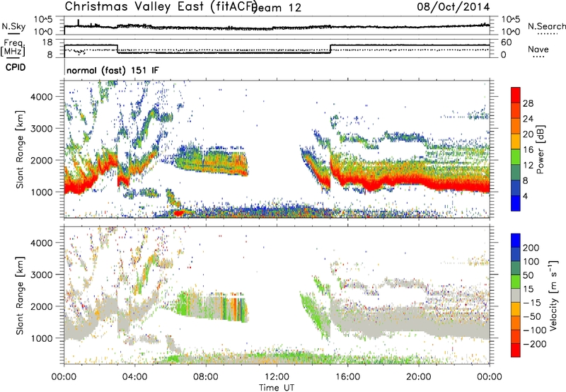Click the '08:00' time tick label
This screenshot has width=566, height=392.
[206, 377]
